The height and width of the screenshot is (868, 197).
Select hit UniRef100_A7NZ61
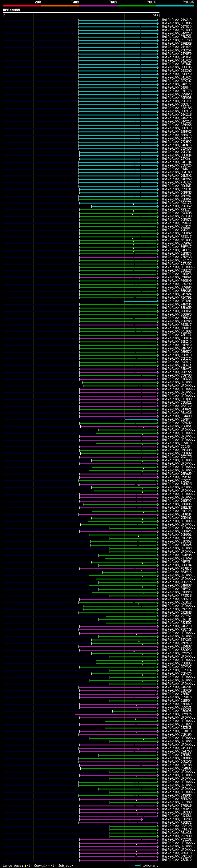click(177, 37)
